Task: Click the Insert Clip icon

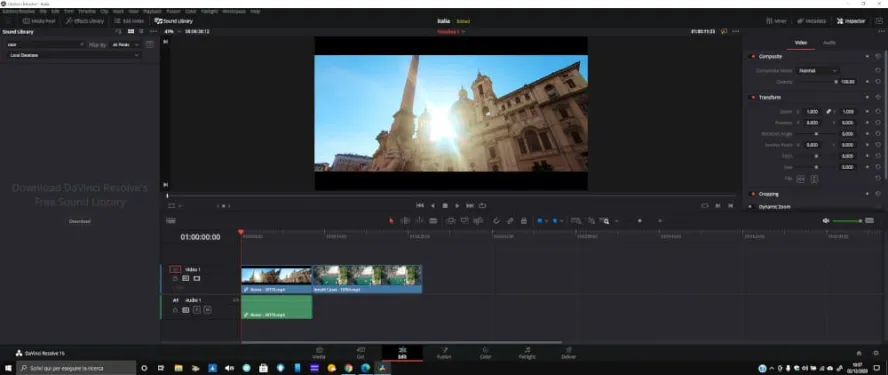Action: pos(451,221)
